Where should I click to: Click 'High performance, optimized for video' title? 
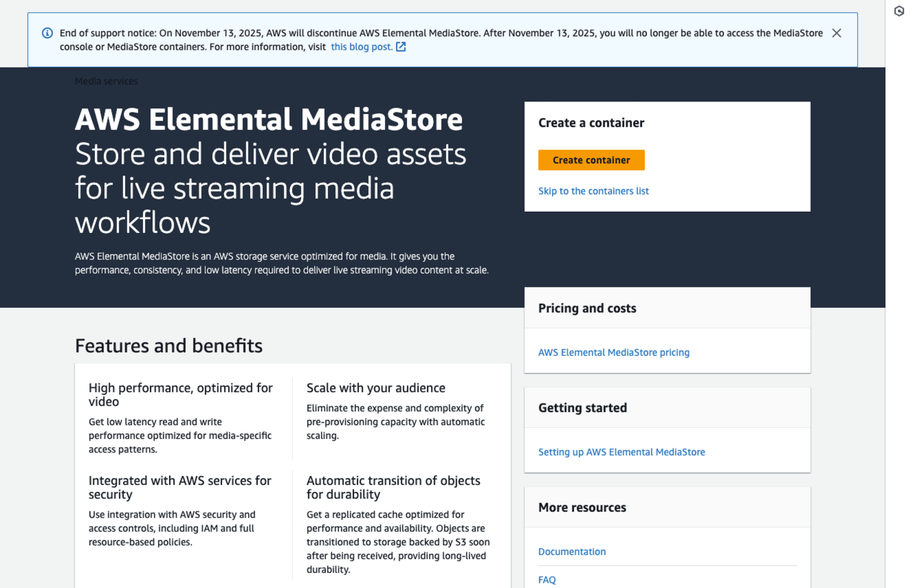(181, 394)
